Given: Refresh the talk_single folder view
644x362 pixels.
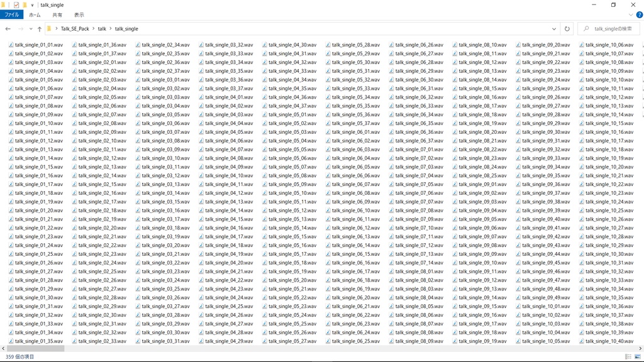Looking at the screenshot, I should tap(567, 29).
